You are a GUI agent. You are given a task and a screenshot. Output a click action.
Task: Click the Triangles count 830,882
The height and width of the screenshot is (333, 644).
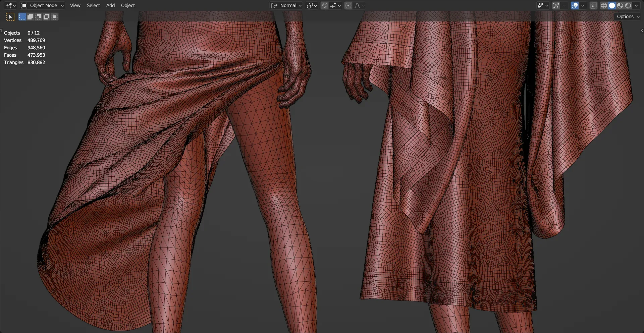(x=36, y=62)
